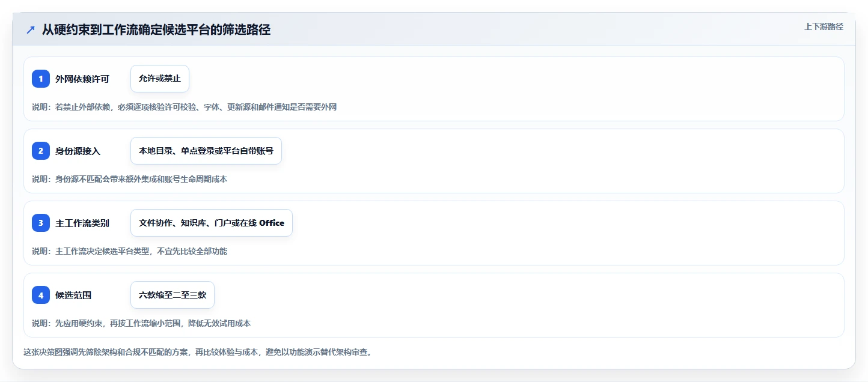Click the description about 若禁止外部依赖
Image resolution: width=868 pixels, height=382 pixels.
click(x=184, y=107)
